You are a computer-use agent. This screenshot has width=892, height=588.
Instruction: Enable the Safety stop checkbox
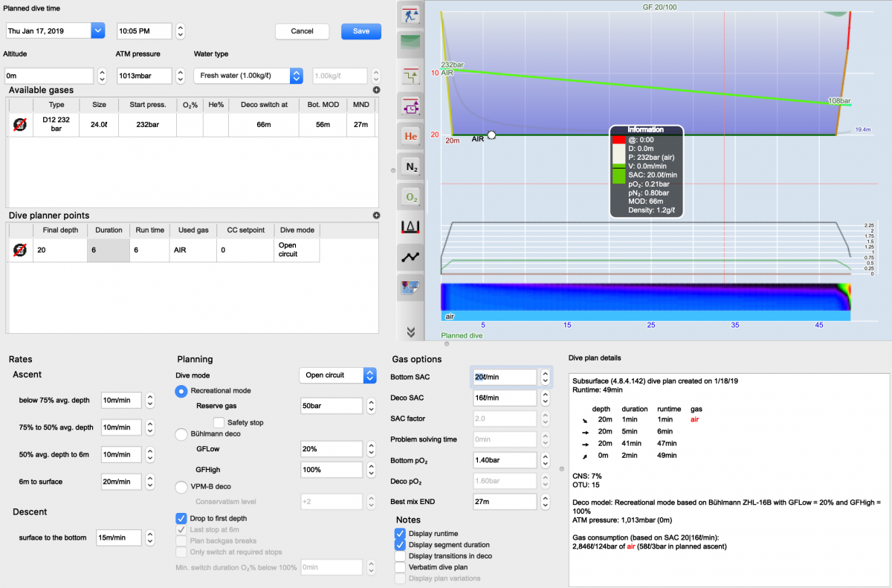point(219,421)
